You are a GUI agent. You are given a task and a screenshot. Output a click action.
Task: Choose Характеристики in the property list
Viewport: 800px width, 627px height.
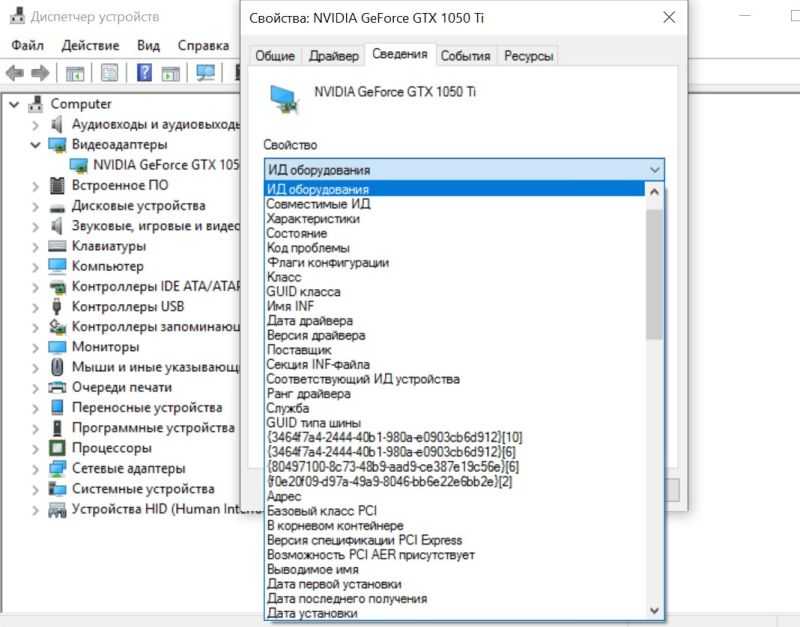[x=313, y=219]
